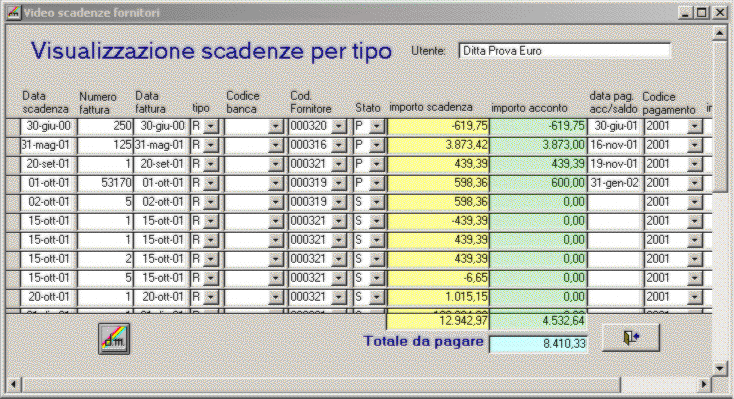Open tipo dropdown in 30-giu-00 row
The width and height of the screenshot is (734, 399).
(211, 126)
